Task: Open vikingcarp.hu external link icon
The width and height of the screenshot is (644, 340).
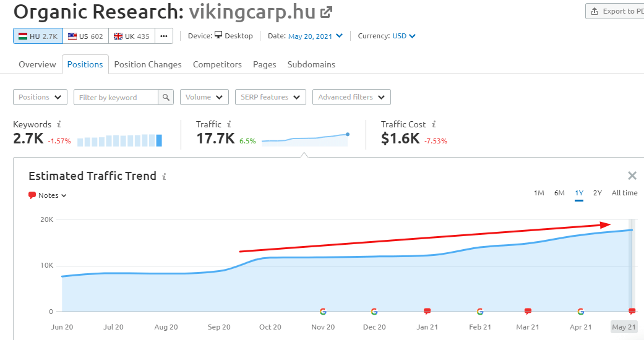Action: (325, 12)
